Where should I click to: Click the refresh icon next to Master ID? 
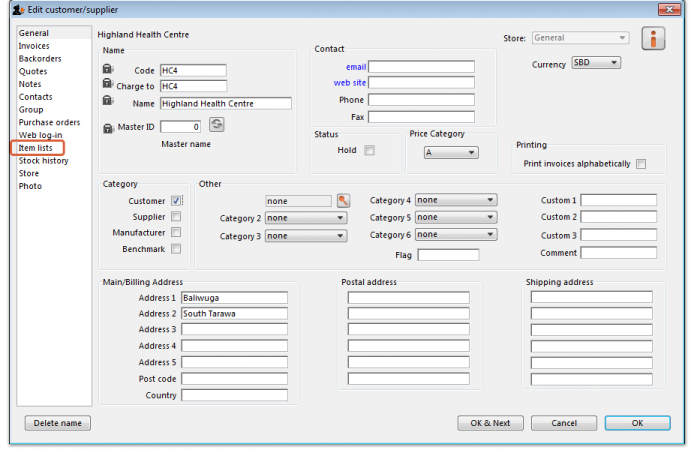point(216,125)
